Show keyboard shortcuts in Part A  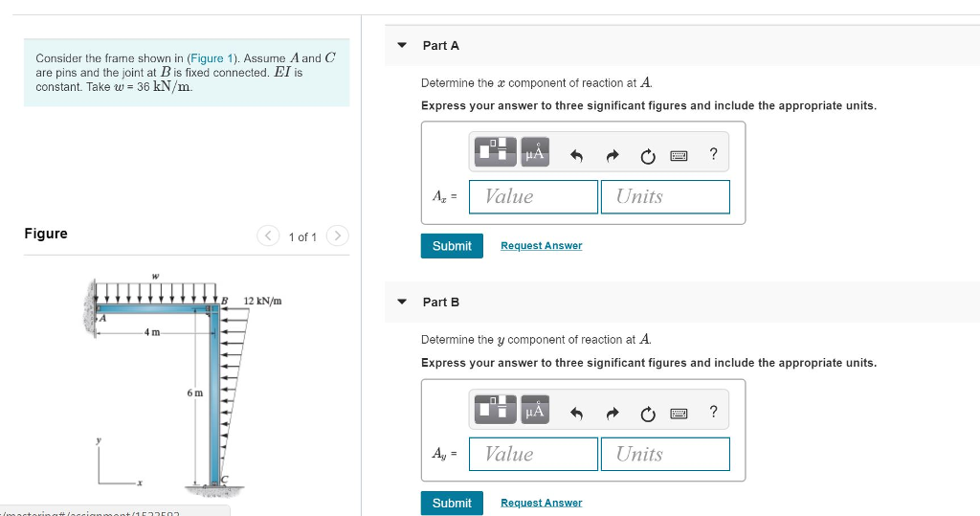click(679, 156)
